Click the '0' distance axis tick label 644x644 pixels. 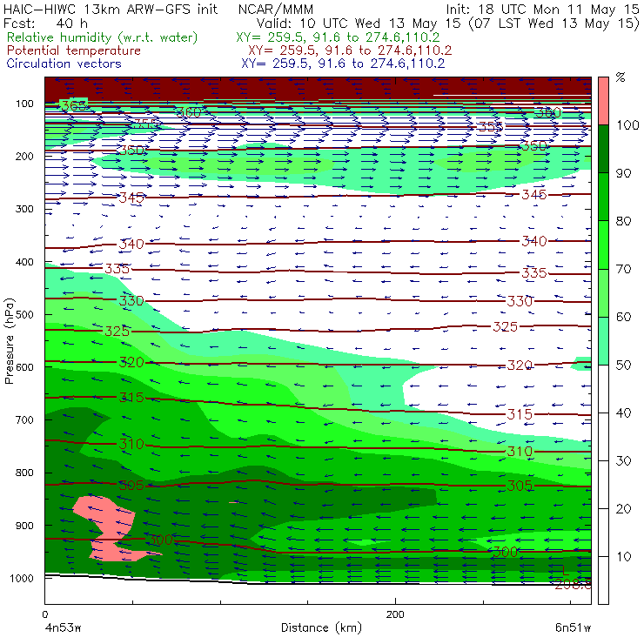[x=45, y=614]
